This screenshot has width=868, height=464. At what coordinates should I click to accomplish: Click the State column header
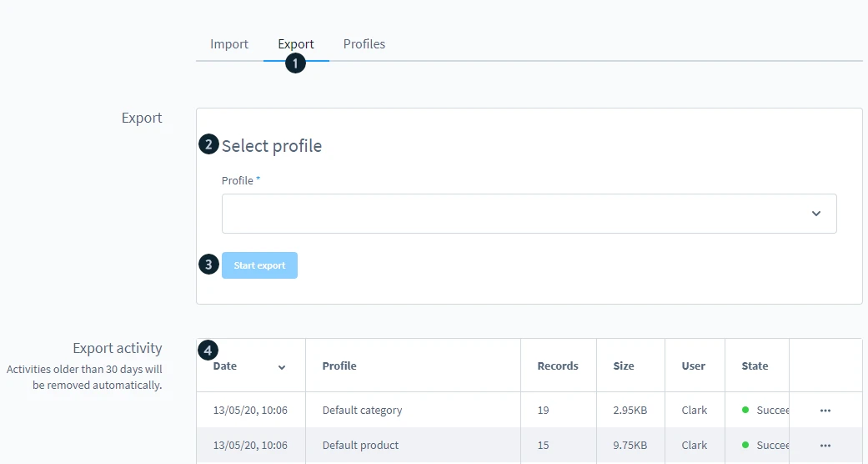tap(755, 366)
